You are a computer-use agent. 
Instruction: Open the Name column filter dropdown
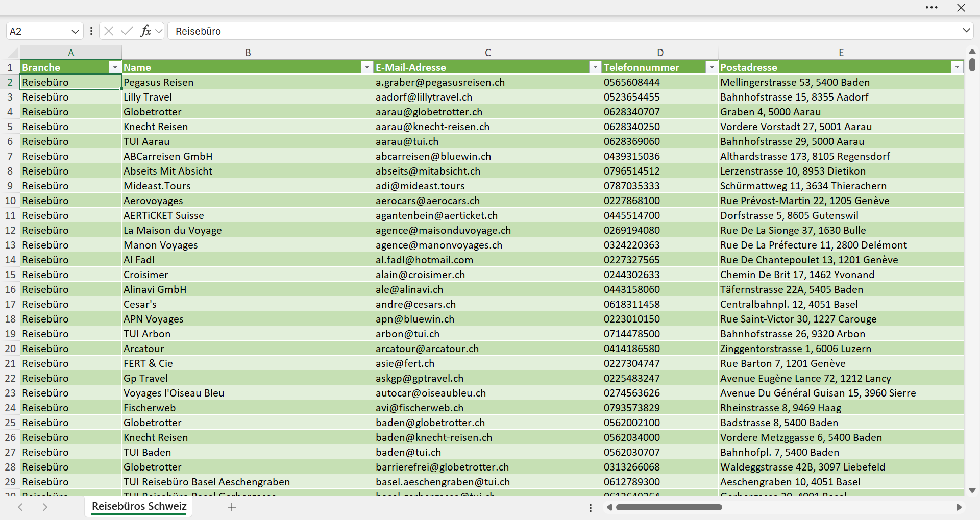coord(367,67)
